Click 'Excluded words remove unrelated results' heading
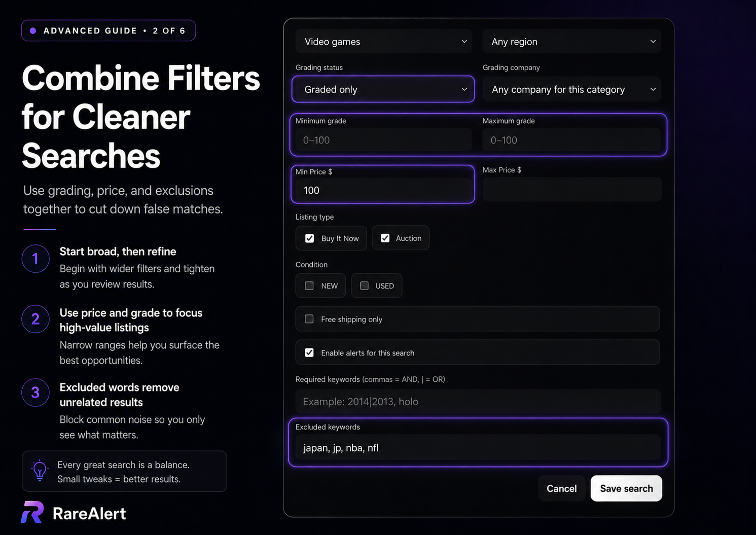 (120, 395)
